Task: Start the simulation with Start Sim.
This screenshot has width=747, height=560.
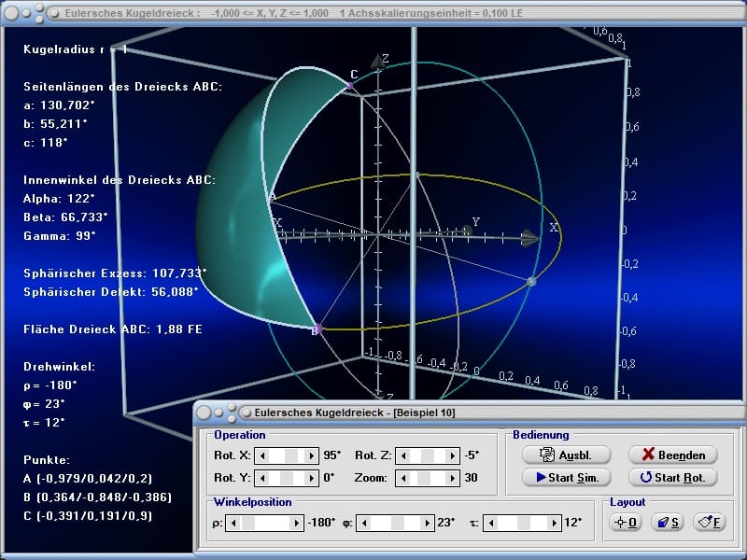Action: point(566,477)
